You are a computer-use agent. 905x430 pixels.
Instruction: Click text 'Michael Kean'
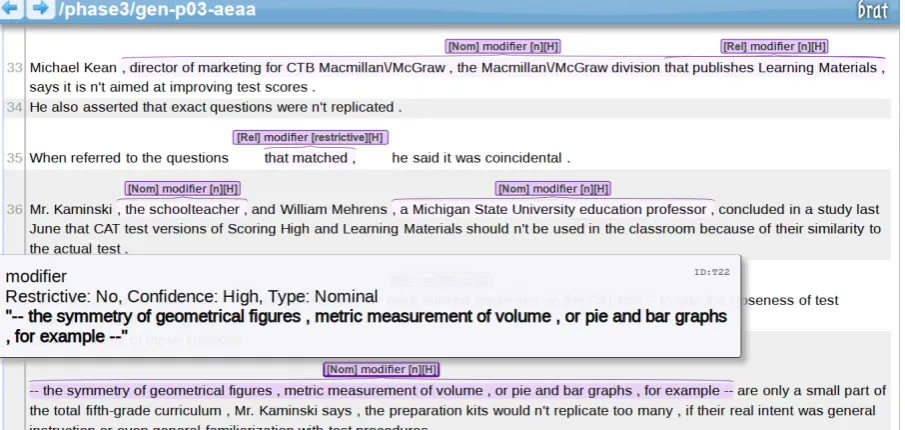[x=73, y=68]
